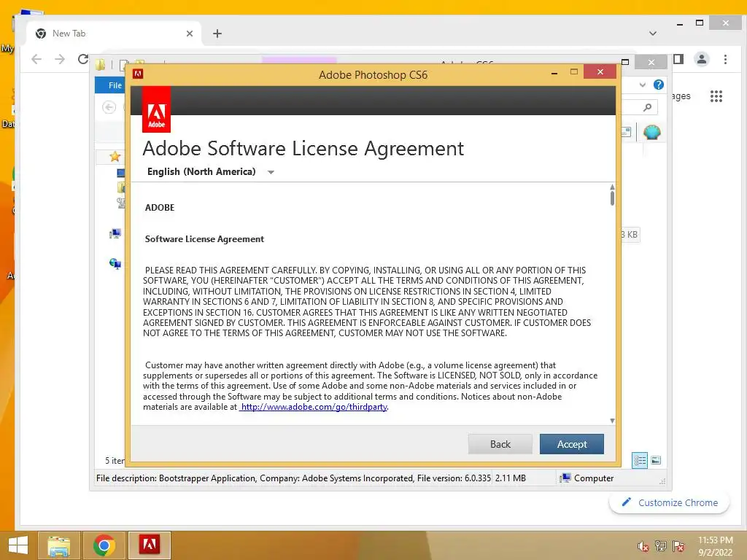The height and width of the screenshot is (560, 747).
Task: Open Chrome from the taskbar
Action: pyautogui.click(x=104, y=545)
